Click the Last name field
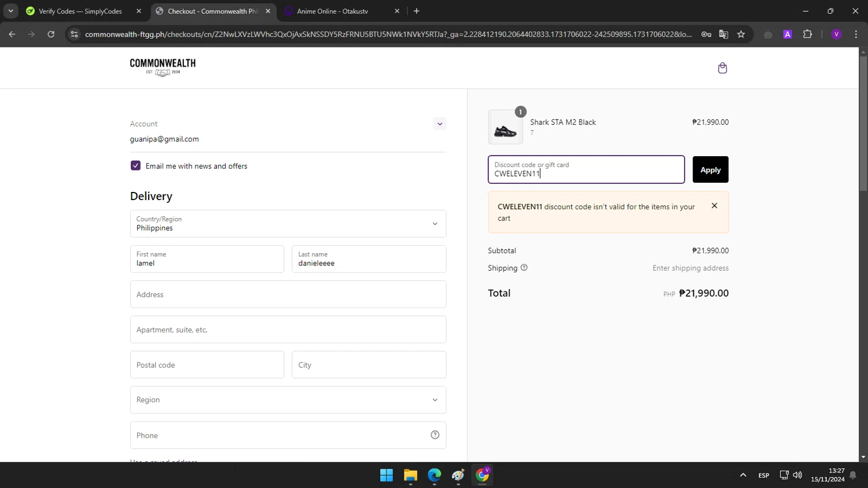 click(x=369, y=259)
